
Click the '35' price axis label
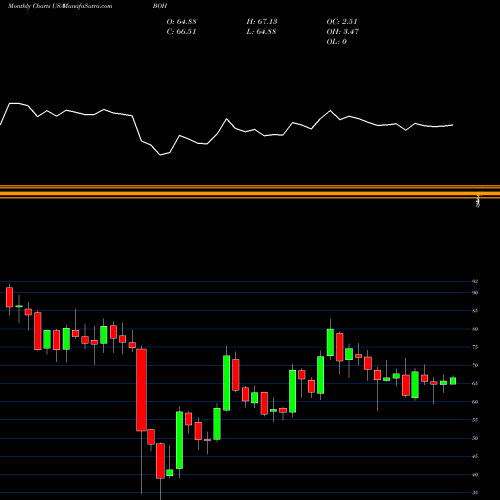(475, 493)
